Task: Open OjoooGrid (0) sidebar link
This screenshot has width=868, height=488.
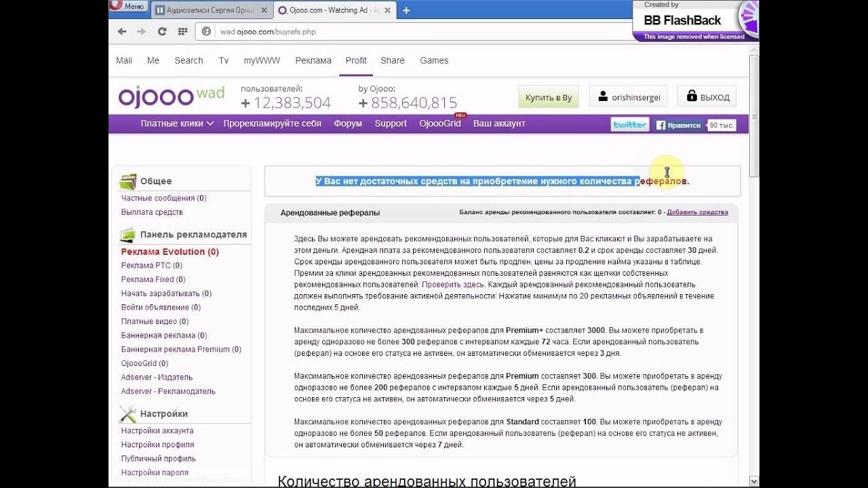Action: 144,363
